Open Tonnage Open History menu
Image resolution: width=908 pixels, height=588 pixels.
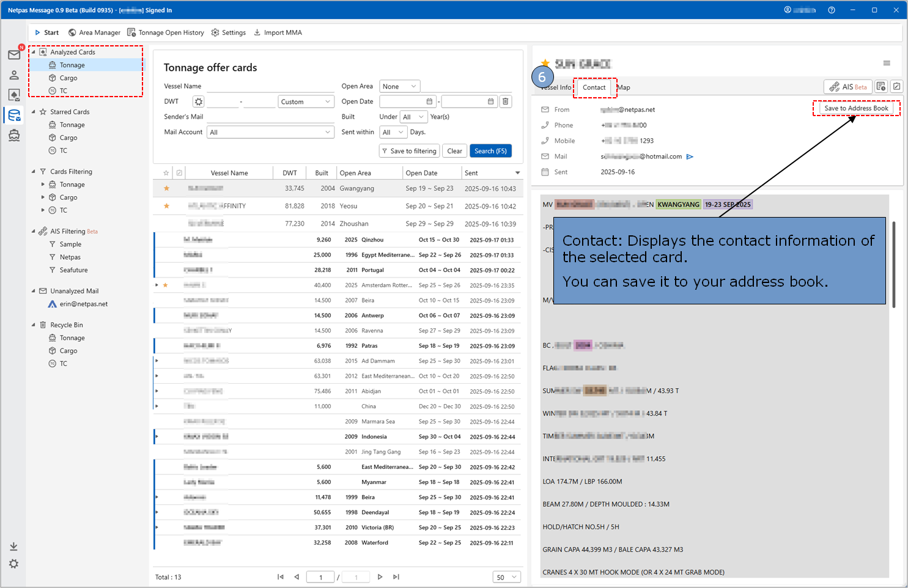pos(165,32)
